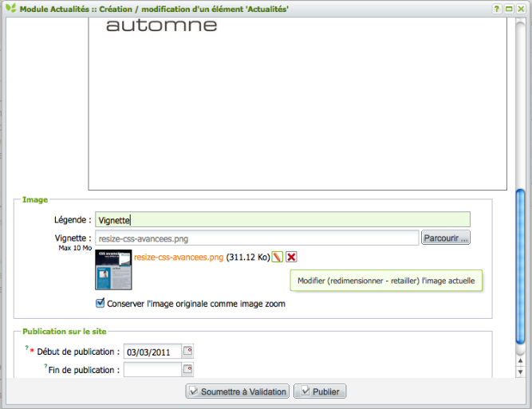Click the pencil icon to edit the image
The height and width of the screenshot is (409, 532).
pos(278,257)
